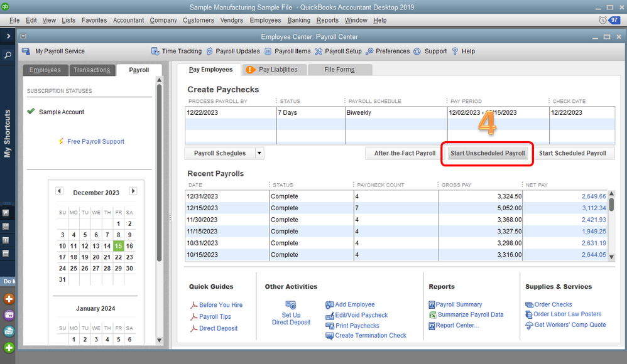Click the purple calendar sidebar icon
Viewport: 627px width, 364px height.
coord(9,315)
